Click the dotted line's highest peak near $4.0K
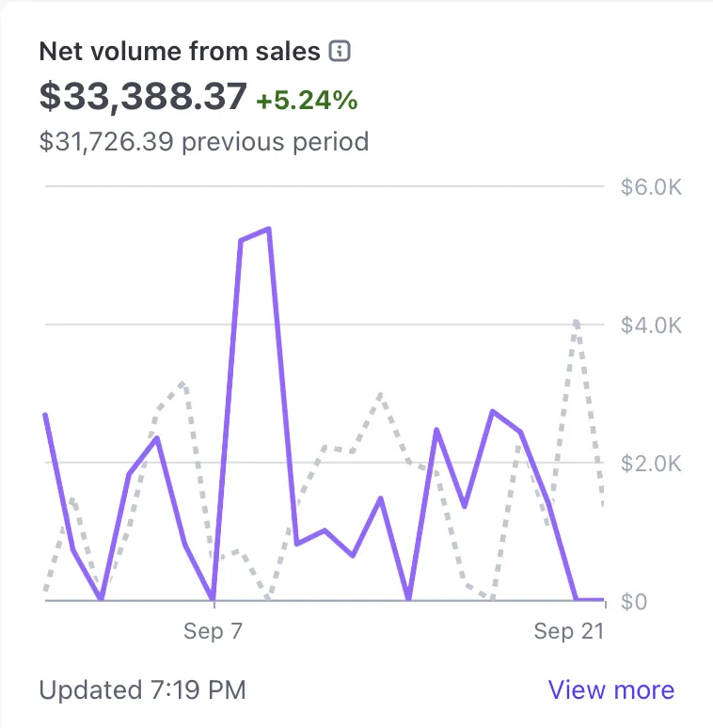The height and width of the screenshot is (728, 713). pyautogui.click(x=576, y=322)
